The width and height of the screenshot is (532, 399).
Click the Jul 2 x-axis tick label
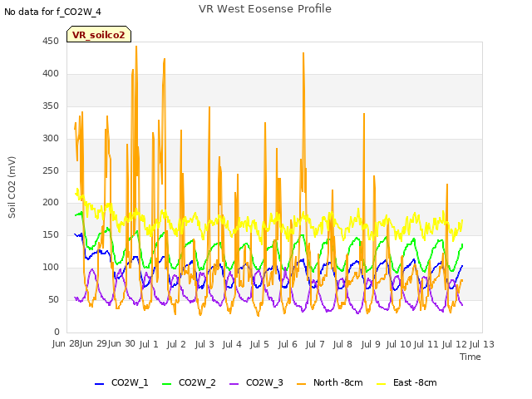point(176,344)
